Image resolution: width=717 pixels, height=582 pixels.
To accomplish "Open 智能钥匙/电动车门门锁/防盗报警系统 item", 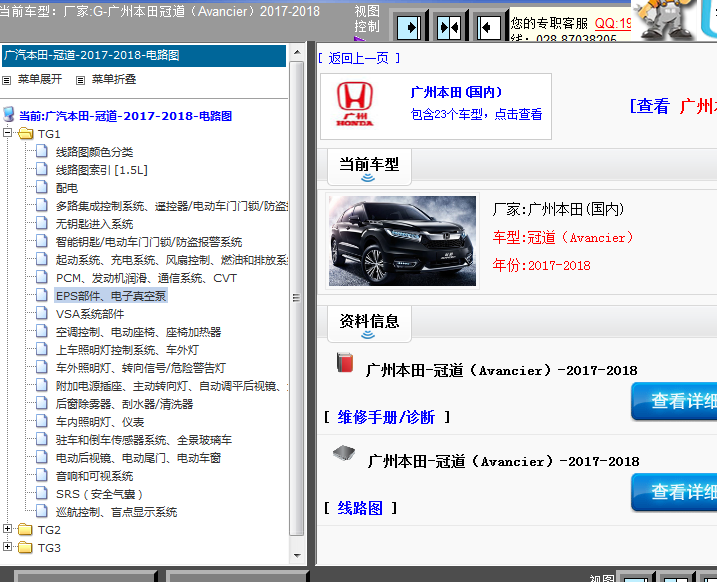I will coord(149,242).
